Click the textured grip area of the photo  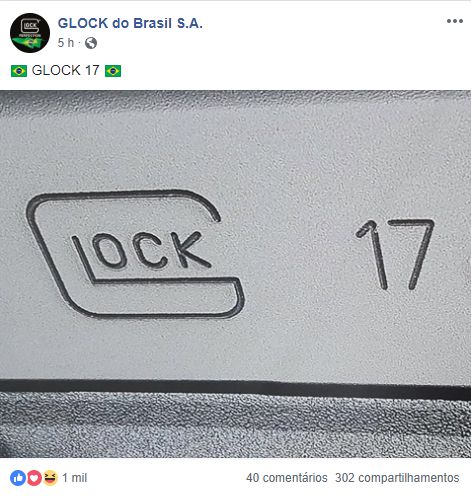point(235,428)
